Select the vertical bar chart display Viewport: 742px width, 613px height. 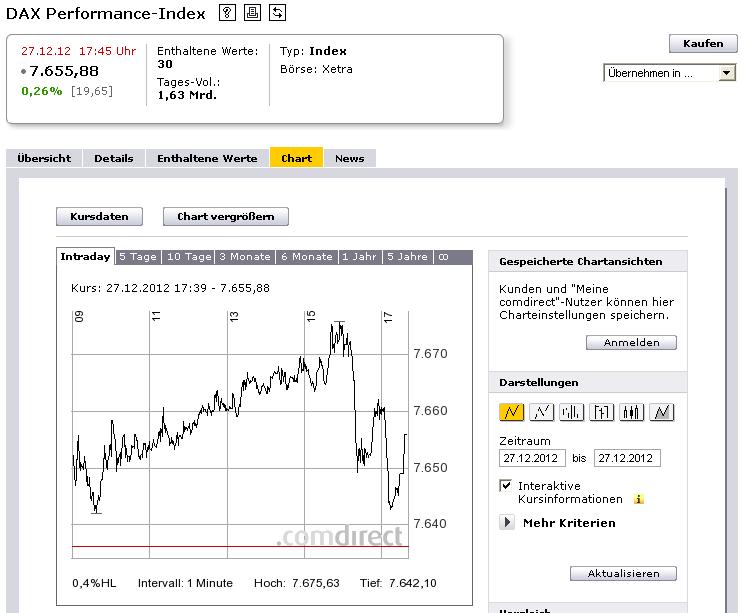[x=572, y=412]
